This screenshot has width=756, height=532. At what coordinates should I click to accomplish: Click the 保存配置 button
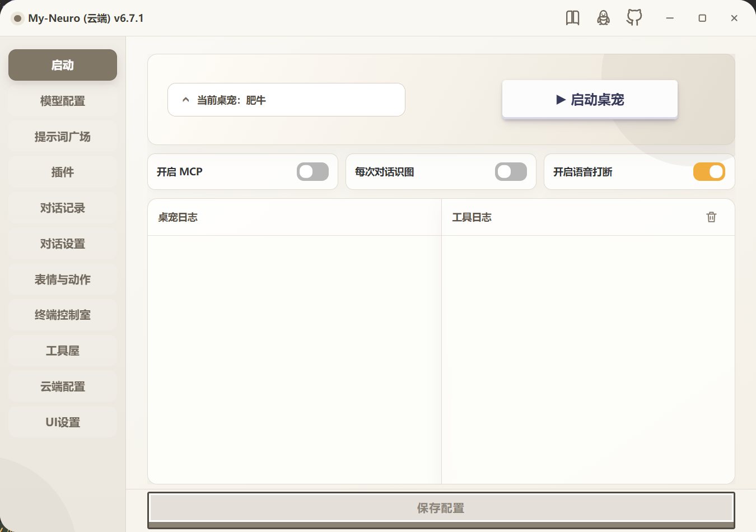441,508
